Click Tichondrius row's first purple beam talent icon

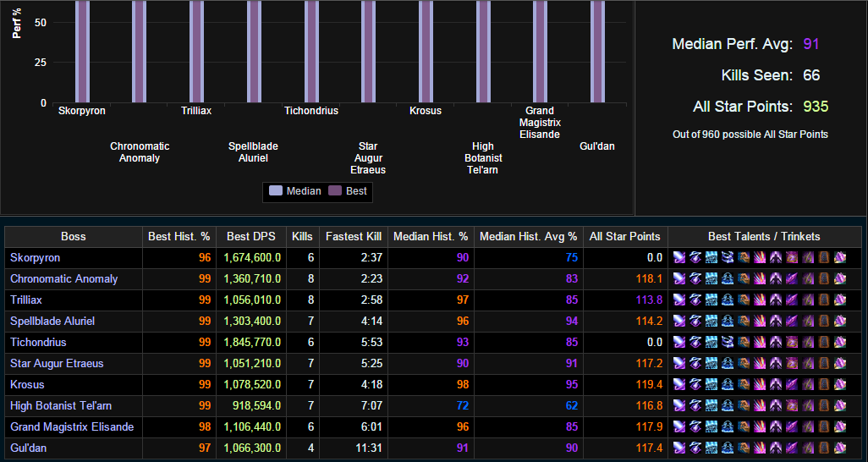679,342
